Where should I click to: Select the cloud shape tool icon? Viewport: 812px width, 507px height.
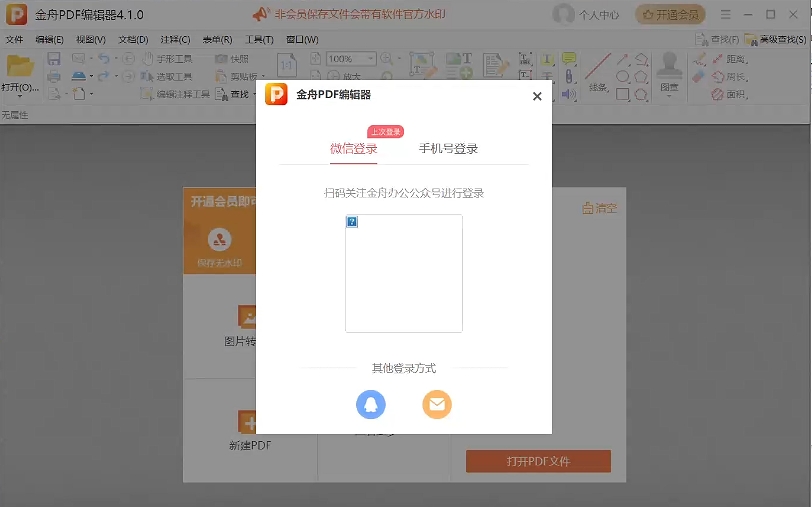pyautogui.click(x=641, y=94)
